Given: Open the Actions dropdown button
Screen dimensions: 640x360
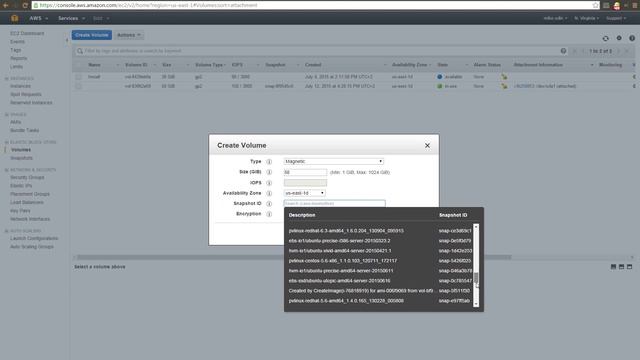Looking at the screenshot, I should (x=129, y=35).
